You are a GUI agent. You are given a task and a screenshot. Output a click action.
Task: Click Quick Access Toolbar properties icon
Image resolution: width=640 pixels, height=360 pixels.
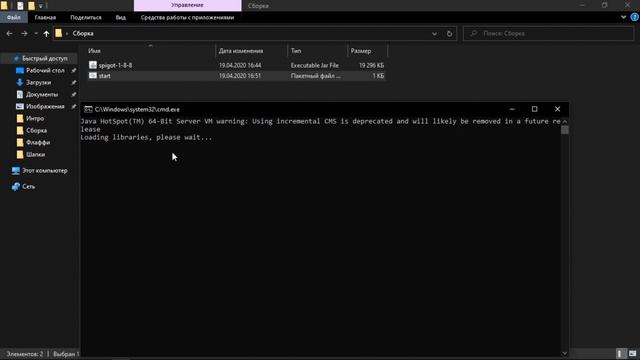point(20,6)
